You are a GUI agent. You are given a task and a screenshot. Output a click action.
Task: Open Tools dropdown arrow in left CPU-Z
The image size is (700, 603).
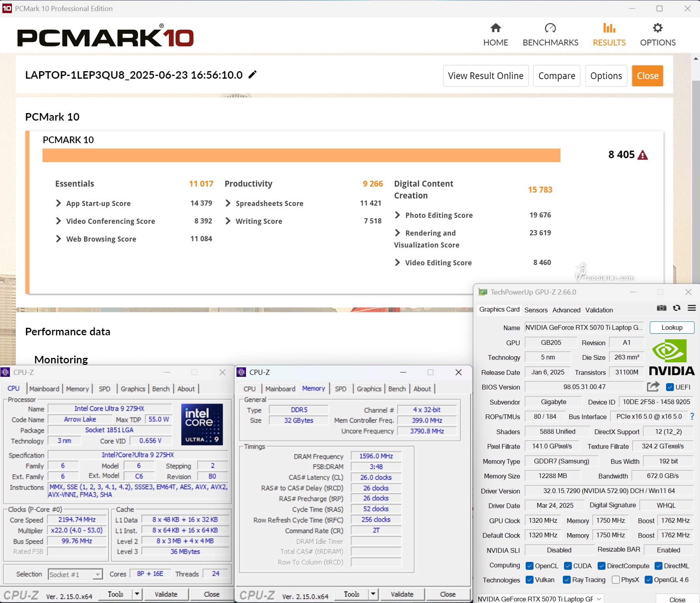pyautogui.click(x=137, y=594)
